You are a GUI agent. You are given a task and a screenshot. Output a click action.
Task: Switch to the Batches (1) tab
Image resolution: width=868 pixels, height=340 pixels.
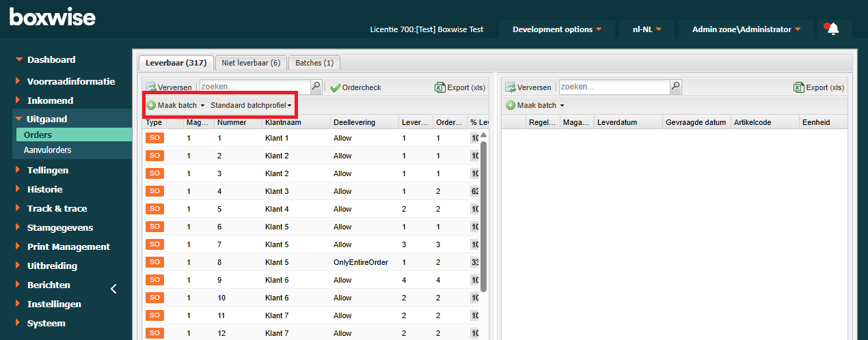coord(314,63)
